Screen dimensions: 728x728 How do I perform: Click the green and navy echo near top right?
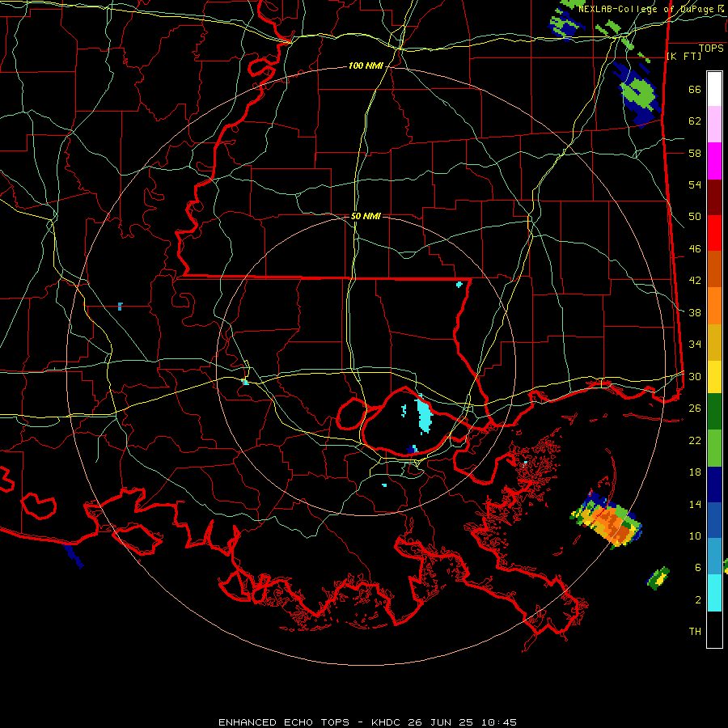[638, 93]
